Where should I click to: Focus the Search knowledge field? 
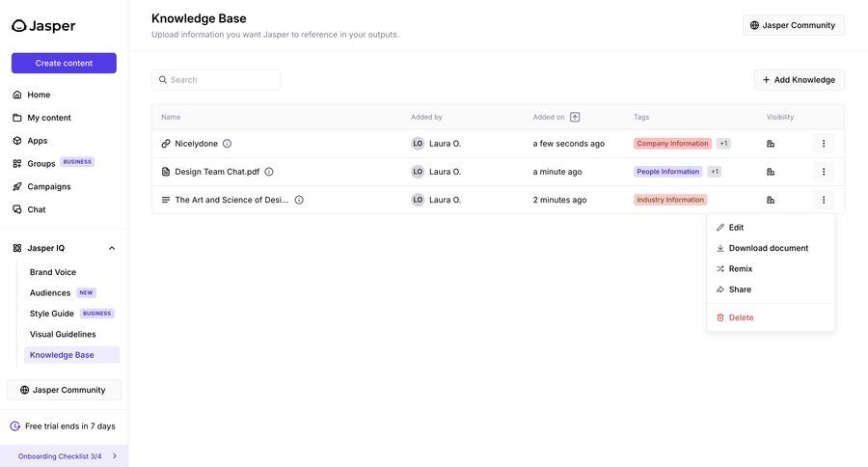click(x=216, y=80)
